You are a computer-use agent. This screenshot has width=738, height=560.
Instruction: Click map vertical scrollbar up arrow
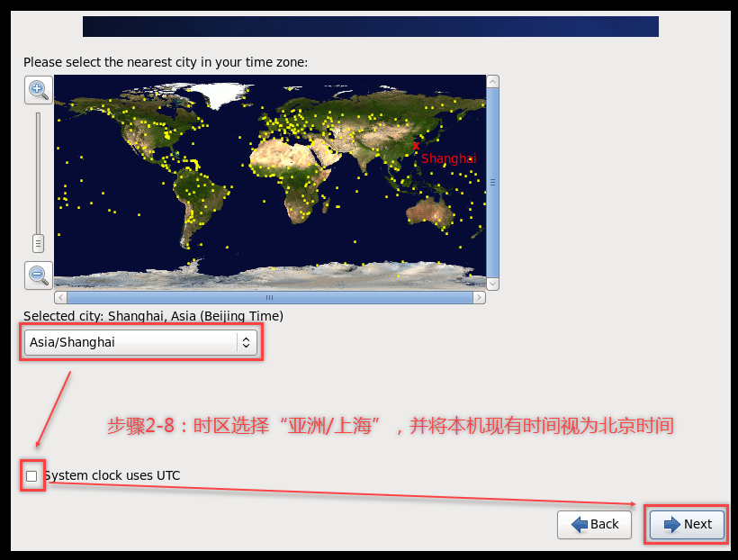pyautogui.click(x=492, y=82)
